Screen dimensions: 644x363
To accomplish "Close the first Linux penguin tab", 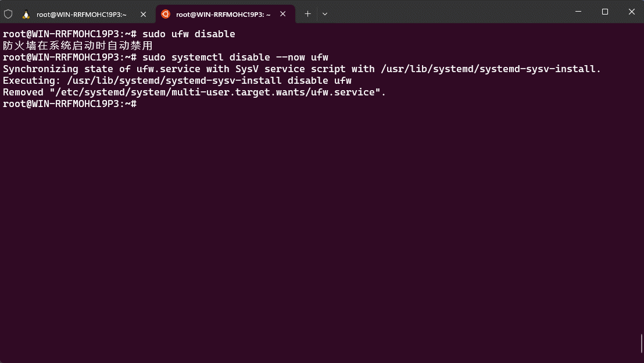I will [143, 14].
